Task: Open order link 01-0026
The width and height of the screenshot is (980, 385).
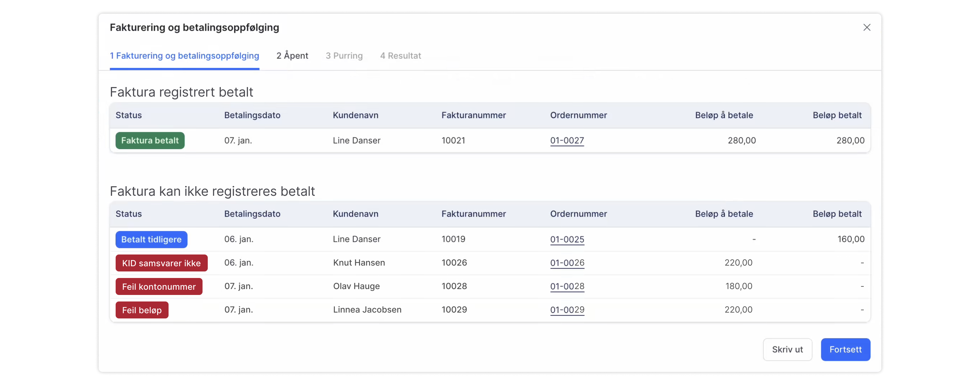Action: pyautogui.click(x=567, y=263)
